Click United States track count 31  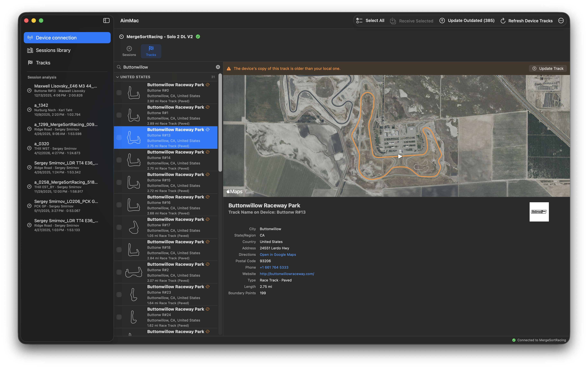[213, 77]
